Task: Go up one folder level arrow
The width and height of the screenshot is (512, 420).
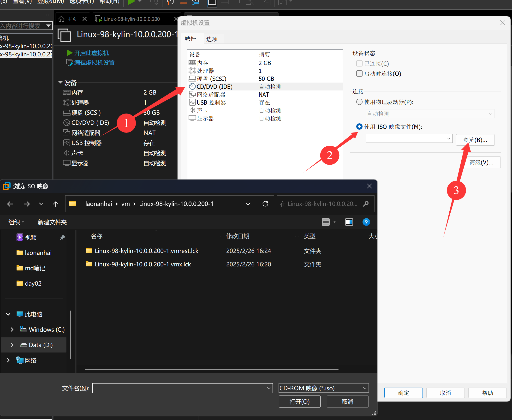Action: point(56,204)
